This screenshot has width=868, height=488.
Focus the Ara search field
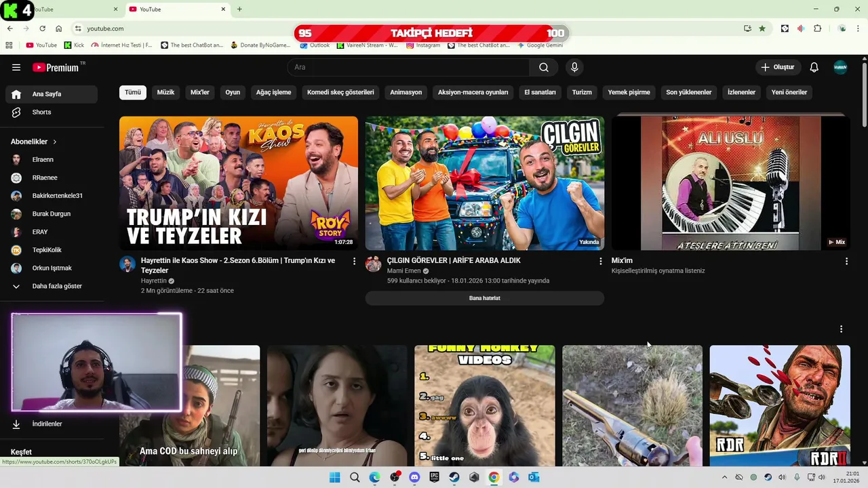point(408,67)
